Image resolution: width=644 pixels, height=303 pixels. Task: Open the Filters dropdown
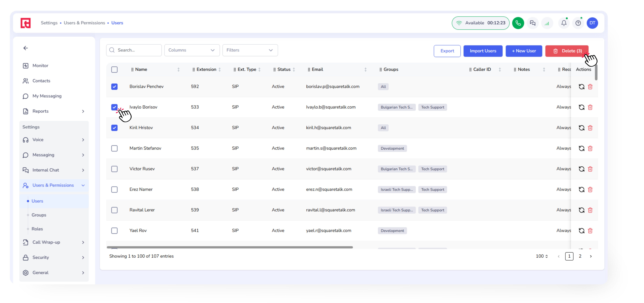pyautogui.click(x=250, y=50)
